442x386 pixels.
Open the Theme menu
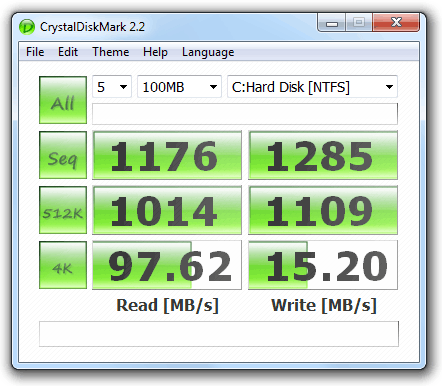pos(111,52)
